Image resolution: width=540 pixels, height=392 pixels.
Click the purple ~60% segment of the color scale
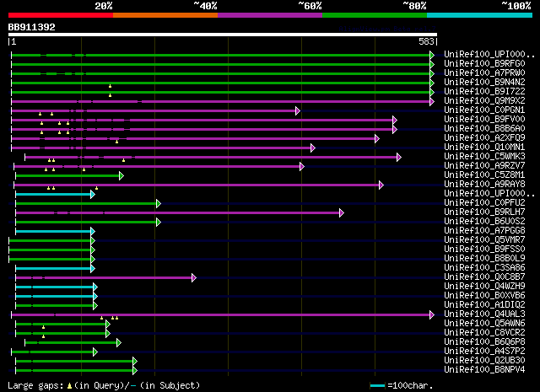tap(270, 15)
